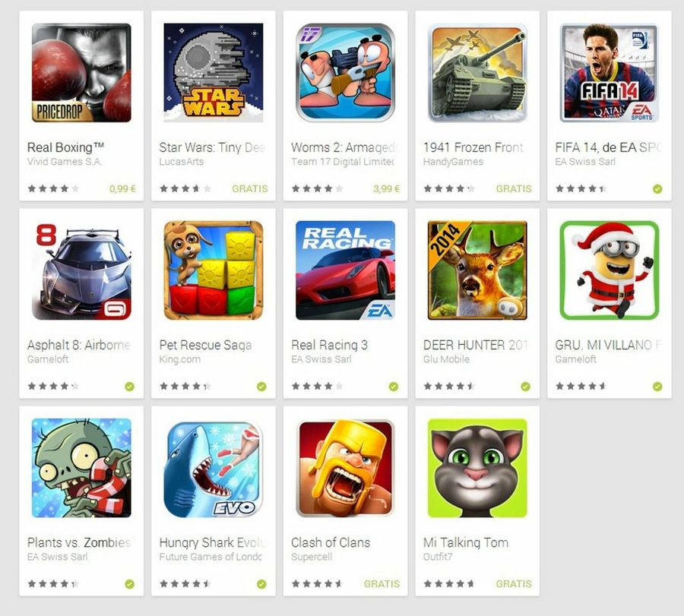Tap the FIFA 14 app icon

609,73
